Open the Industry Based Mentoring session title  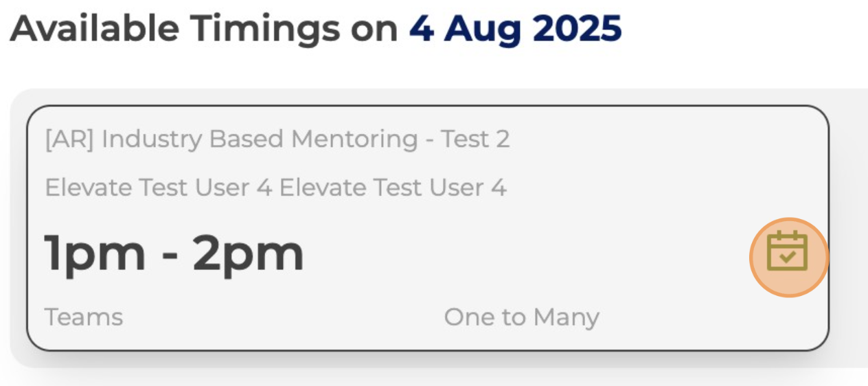click(x=277, y=139)
